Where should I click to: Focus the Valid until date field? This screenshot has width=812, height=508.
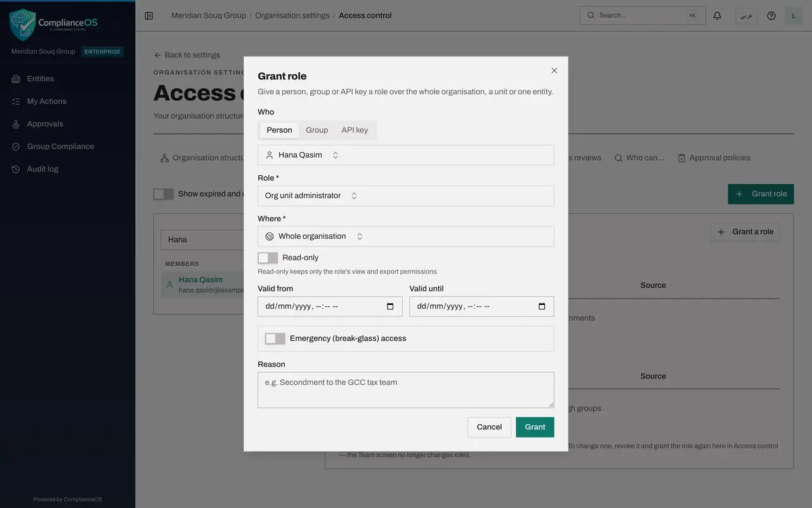[x=481, y=306]
